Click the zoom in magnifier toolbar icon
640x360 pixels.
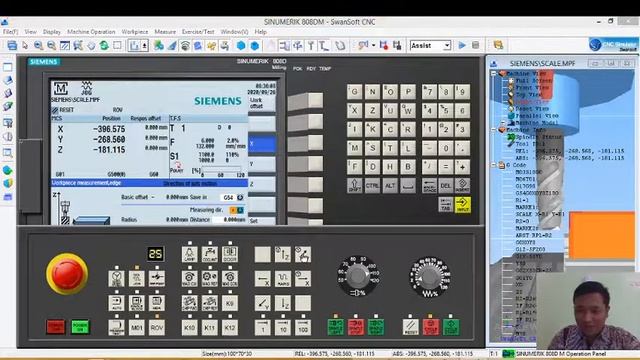[x=38, y=45]
